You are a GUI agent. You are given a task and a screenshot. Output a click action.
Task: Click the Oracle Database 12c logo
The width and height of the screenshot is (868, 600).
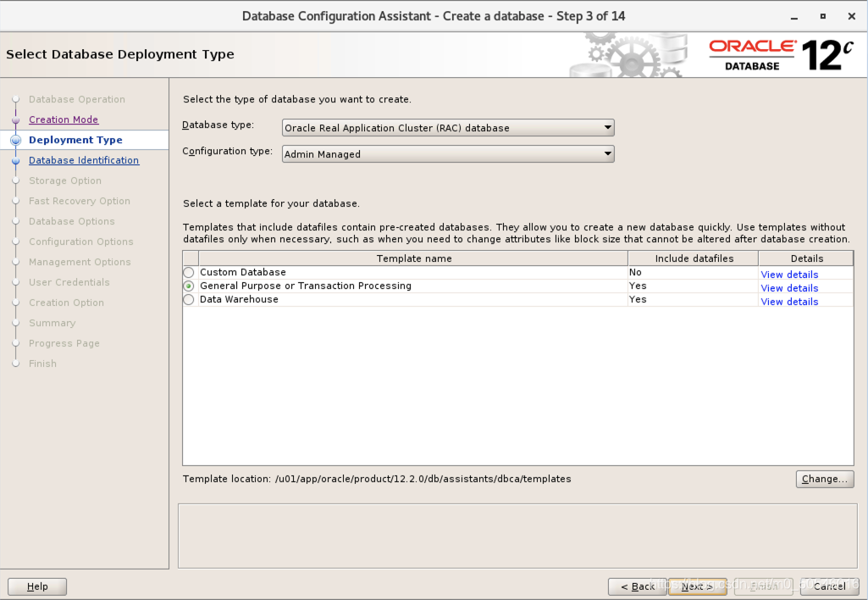[782, 55]
